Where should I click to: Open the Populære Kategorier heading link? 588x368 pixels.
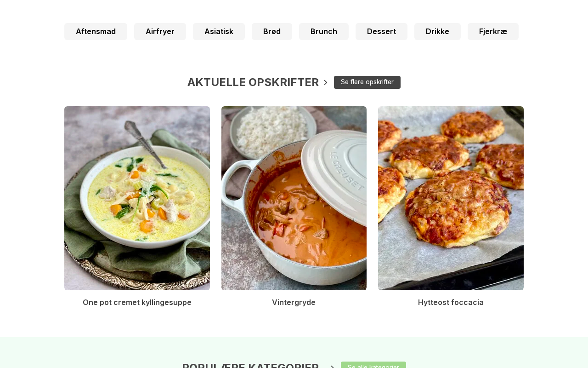[250, 365]
